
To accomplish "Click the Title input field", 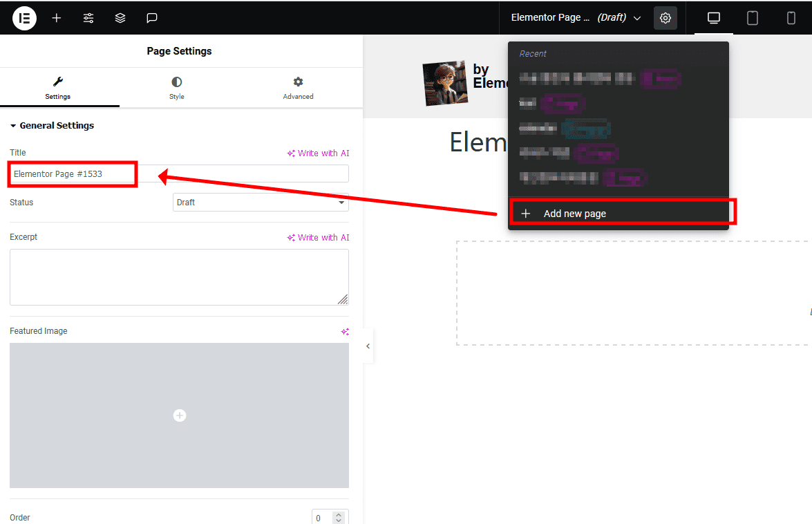I will (179, 174).
